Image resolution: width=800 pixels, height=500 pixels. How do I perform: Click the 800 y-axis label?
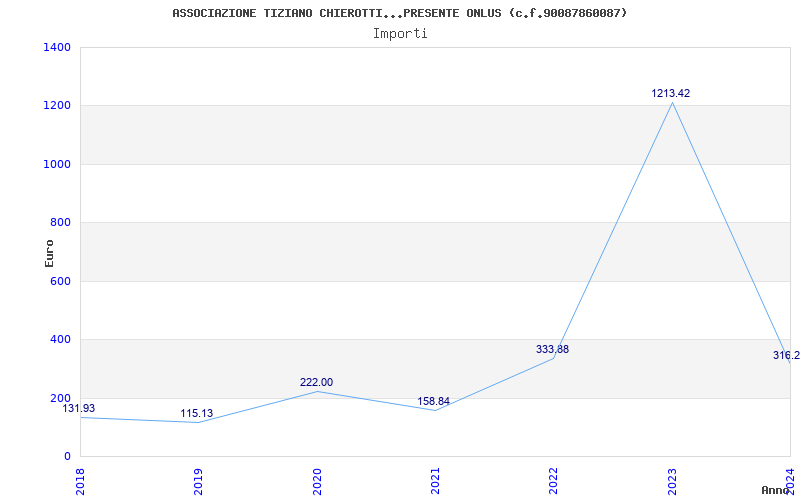click(60, 222)
